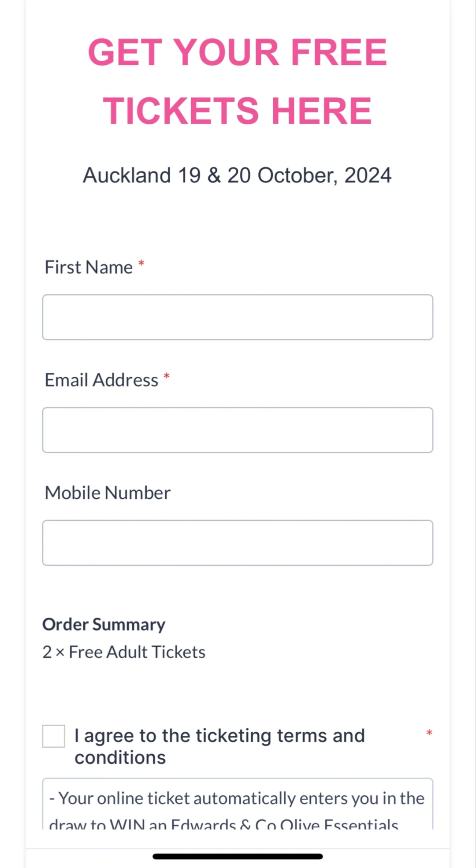
Task: Click the red asterisk beside First Name
Action: [x=141, y=263]
